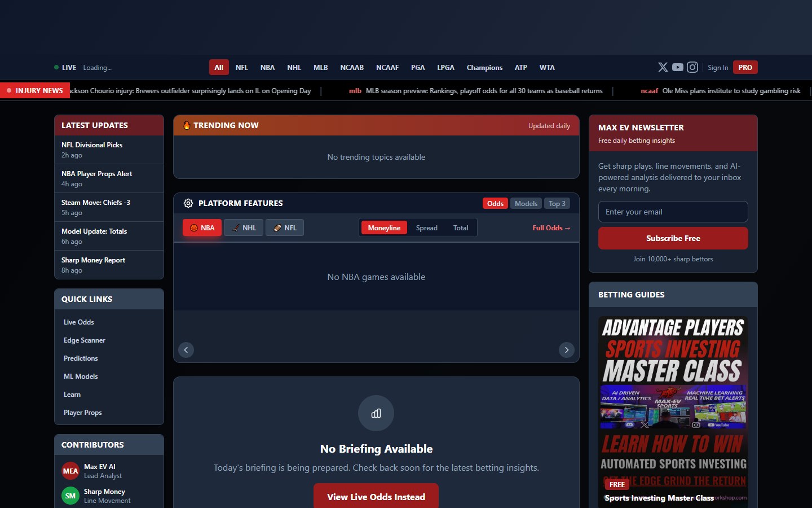
Task: Open the X (Twitter) profile icon
Action: click(663, 67)
